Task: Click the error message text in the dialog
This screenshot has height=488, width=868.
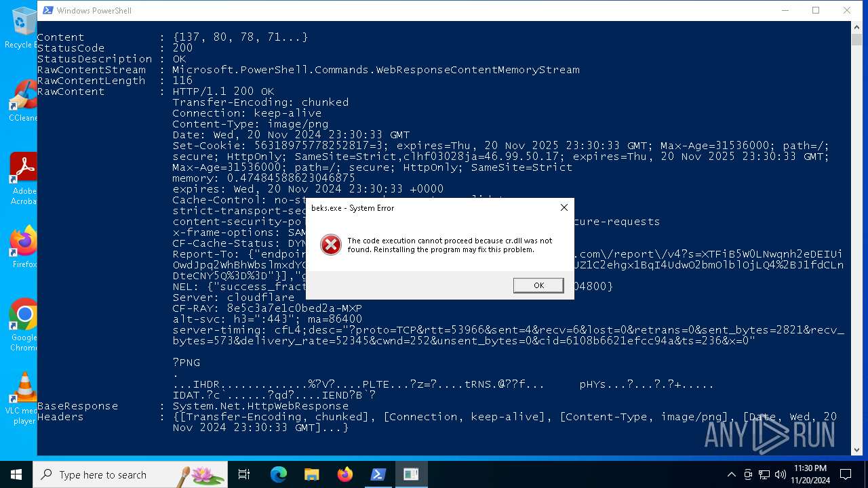Action: (x=450, y=245)
